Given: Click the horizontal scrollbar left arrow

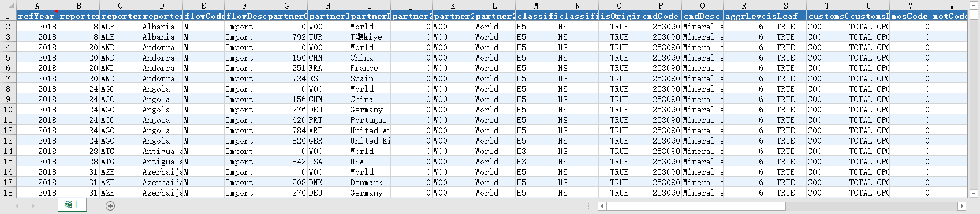Looking at the screenshot, I should pos(602,206).
